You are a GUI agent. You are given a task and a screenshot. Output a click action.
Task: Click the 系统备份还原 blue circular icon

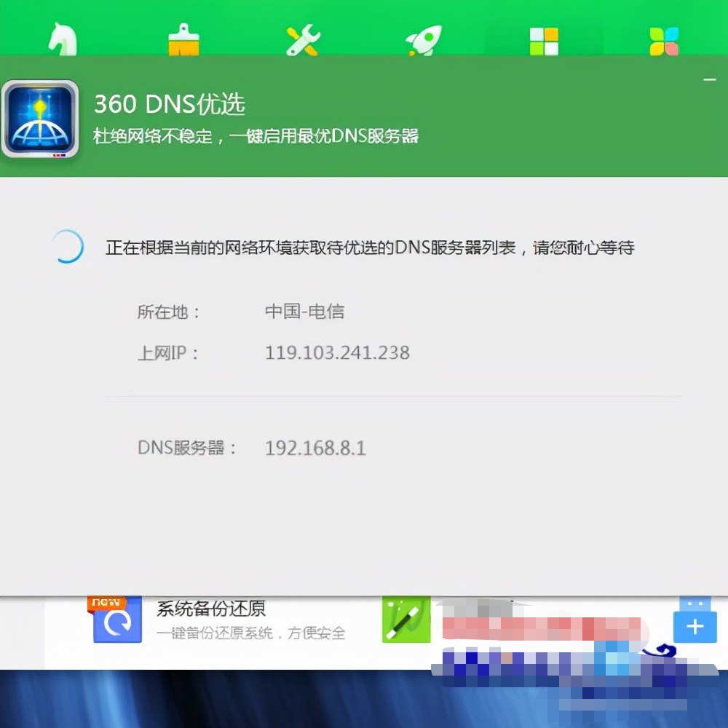pos(116,625)
